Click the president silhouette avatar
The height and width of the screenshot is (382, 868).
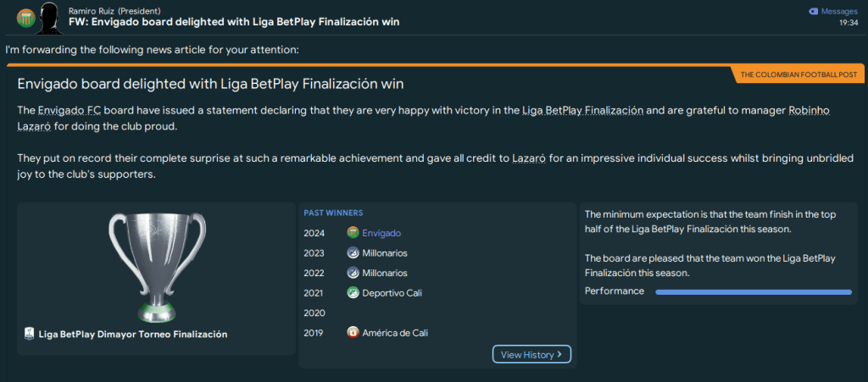pos(50,14)
